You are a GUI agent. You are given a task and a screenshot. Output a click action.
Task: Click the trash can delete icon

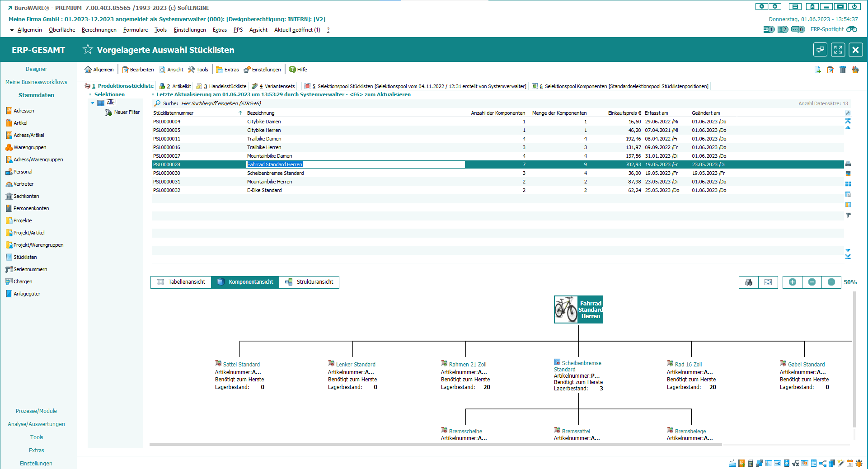coord(842,70)
